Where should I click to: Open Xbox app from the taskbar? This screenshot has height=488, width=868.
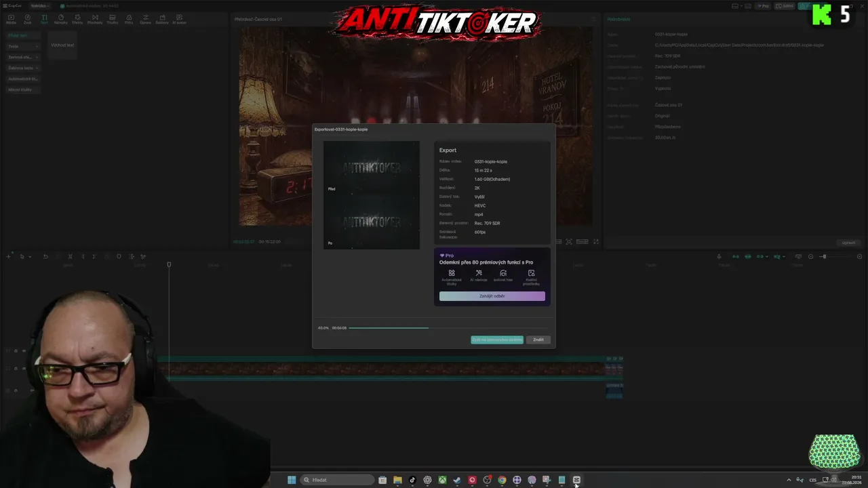point(442,480)
